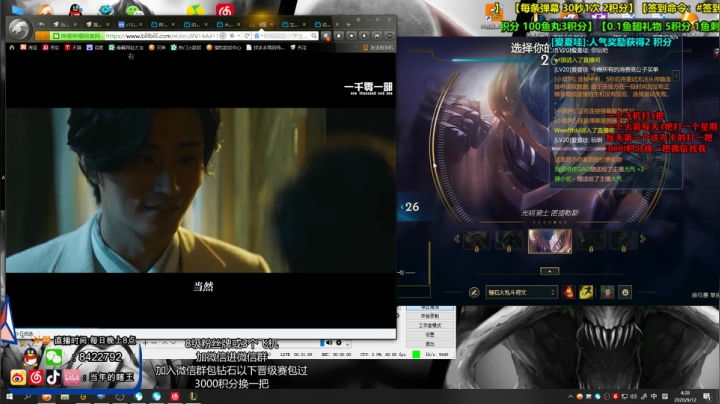This screenshot has height=404, width=720.
Task: Expand the panel with the small up-arrow button
Action: 549,271
